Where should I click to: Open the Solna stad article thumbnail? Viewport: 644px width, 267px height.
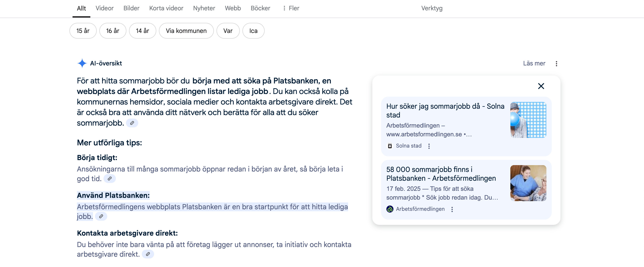pos(528,120)
